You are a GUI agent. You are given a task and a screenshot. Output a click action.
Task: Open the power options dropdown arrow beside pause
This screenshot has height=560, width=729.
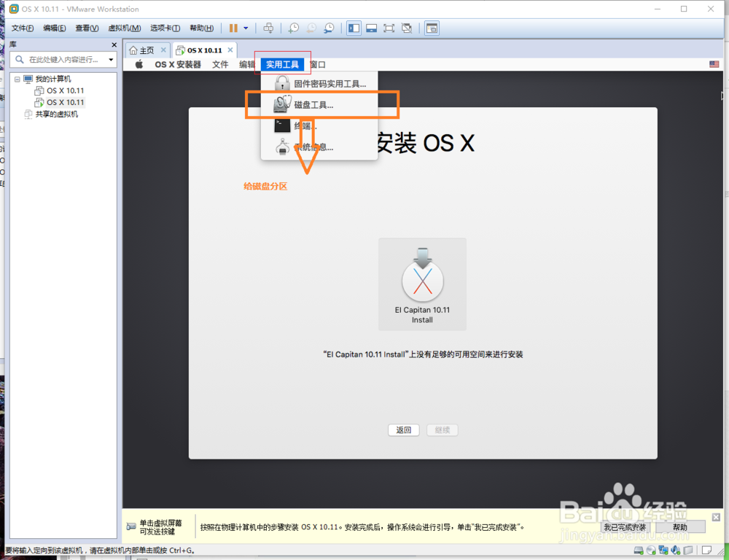tap(246, 28)
